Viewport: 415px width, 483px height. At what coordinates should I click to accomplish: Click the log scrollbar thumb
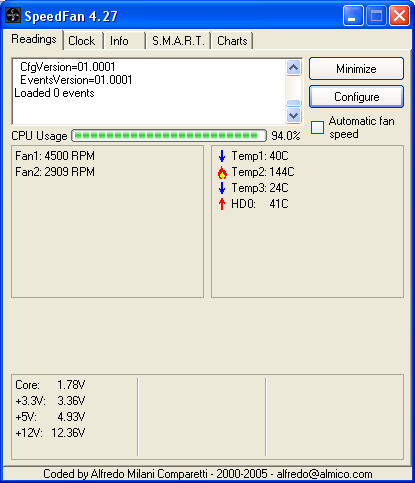pos(294,103)
